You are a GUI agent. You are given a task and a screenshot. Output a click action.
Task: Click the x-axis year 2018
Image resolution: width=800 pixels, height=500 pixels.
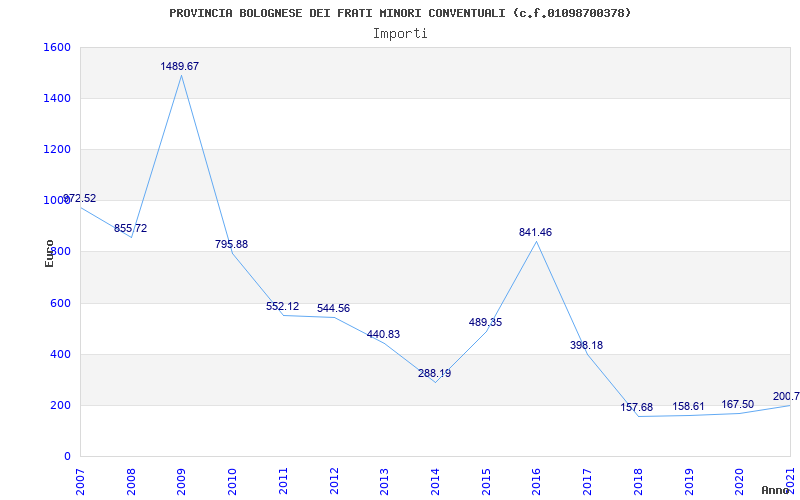tap(638, 481)
